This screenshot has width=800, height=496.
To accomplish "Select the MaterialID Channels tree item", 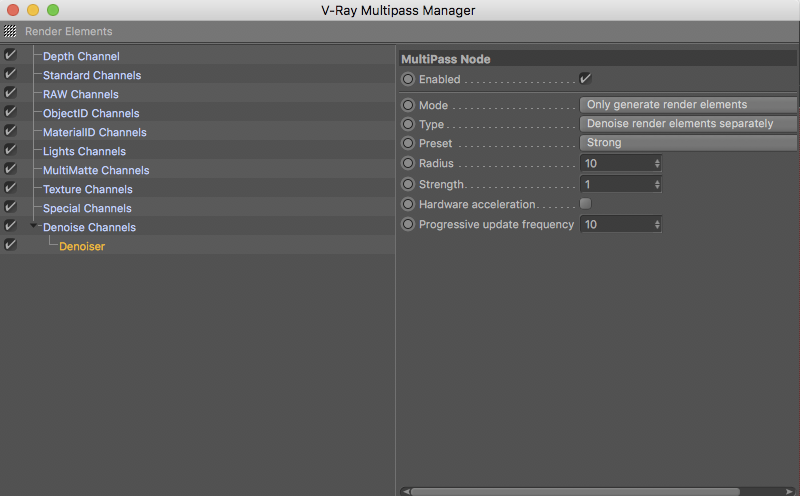I will [x=94, y=132].
